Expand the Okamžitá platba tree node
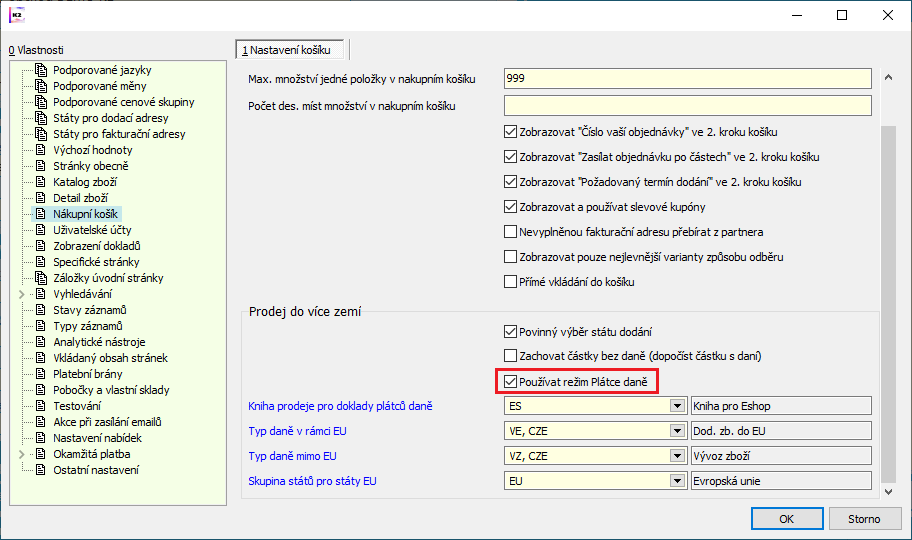The image size is (912, 540). coord(22,454)
